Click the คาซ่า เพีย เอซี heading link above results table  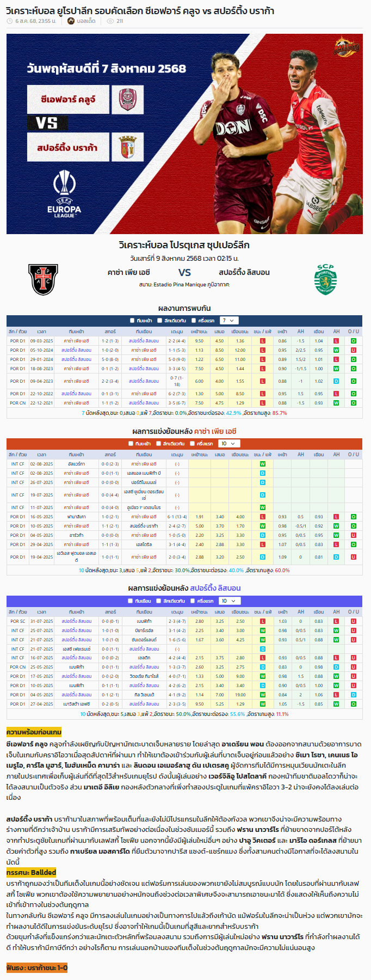pos(215,431)
